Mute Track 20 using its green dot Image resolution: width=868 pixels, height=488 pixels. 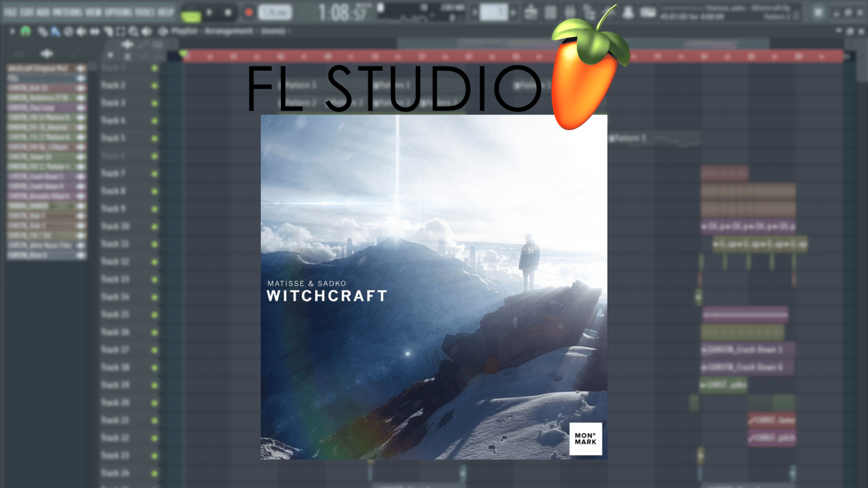coord(155,403)
